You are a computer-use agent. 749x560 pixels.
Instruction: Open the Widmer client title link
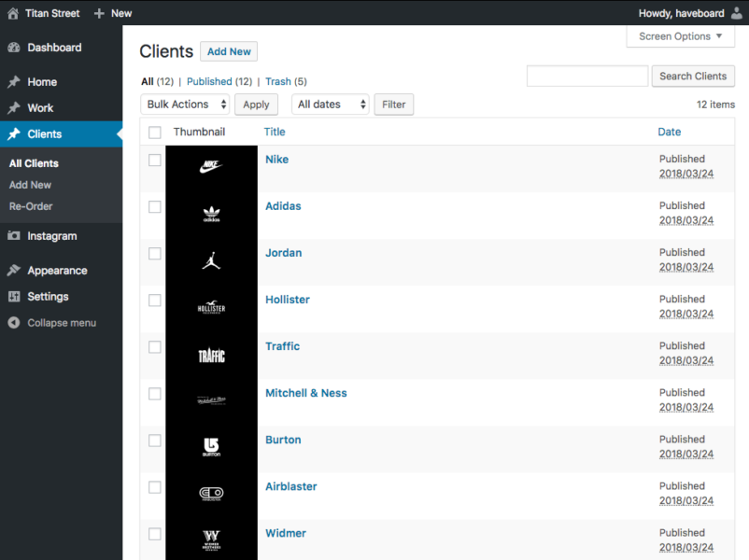pyautogui.click(x=286, y=533)
